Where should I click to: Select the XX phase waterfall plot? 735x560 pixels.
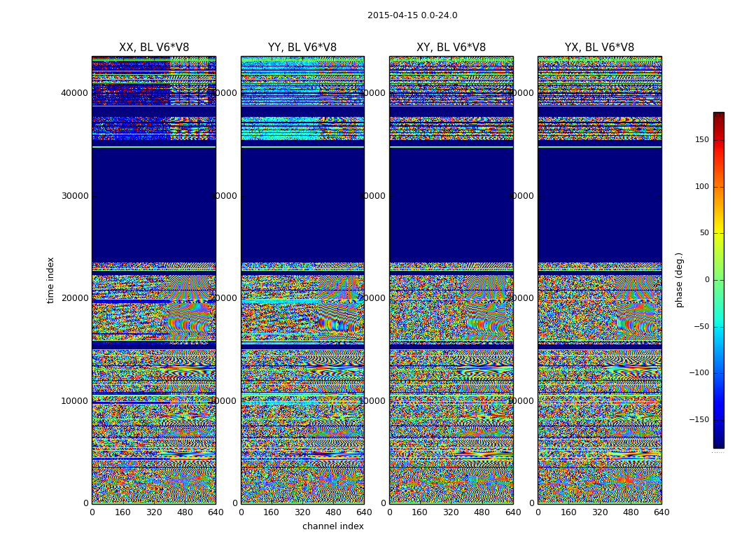(154, 280)
